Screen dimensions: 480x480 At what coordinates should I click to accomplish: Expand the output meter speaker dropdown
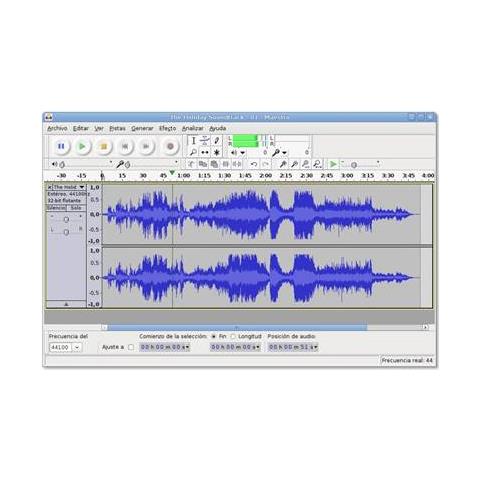pyautogui.click(x=243, y=153)
